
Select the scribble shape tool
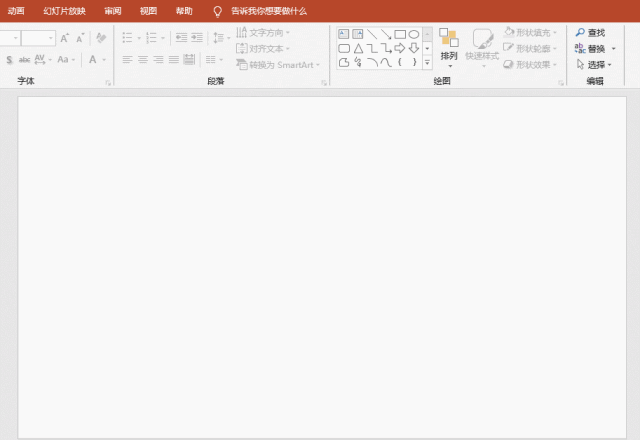[x=358, y=62]
